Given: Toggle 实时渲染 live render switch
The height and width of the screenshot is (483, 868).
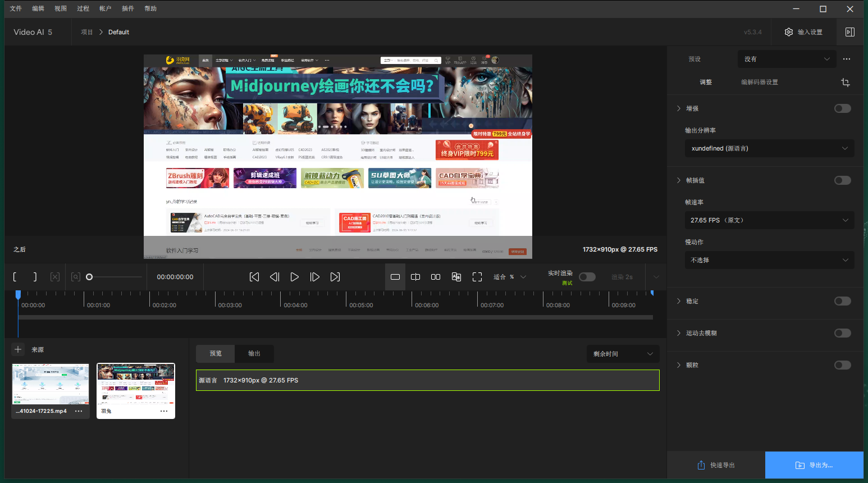Looking at the screenshot, I should 587,277.
